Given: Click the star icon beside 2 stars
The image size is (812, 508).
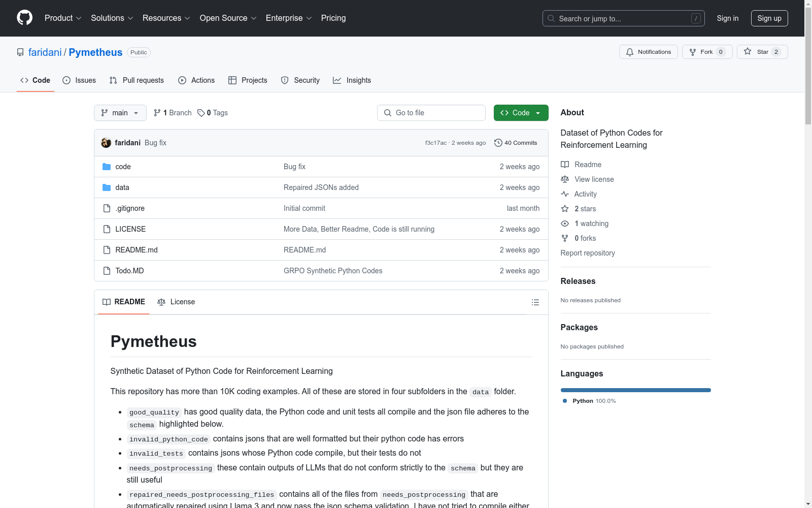Looking at the screenshot, I should click(565, 209).
